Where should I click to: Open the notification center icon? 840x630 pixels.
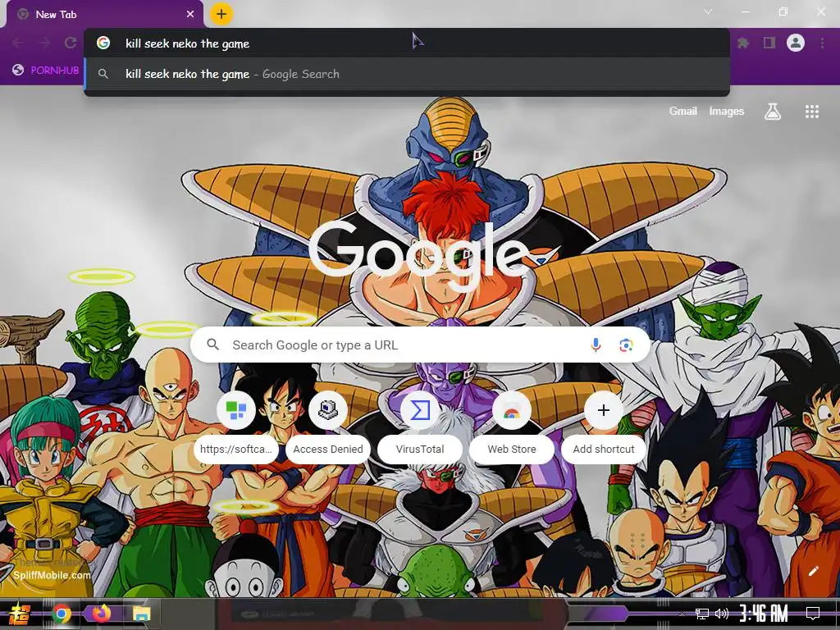[x=813, y=614]
